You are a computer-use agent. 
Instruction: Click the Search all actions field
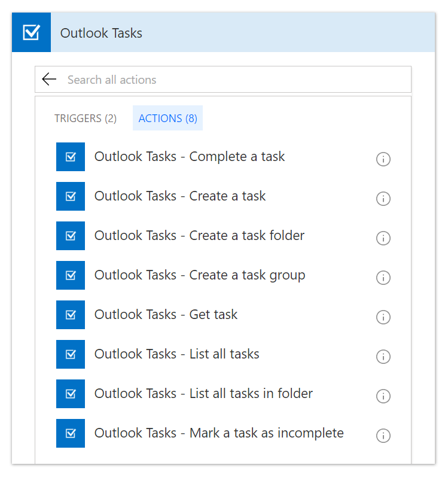pyautogui.click(x=233, y=80)
